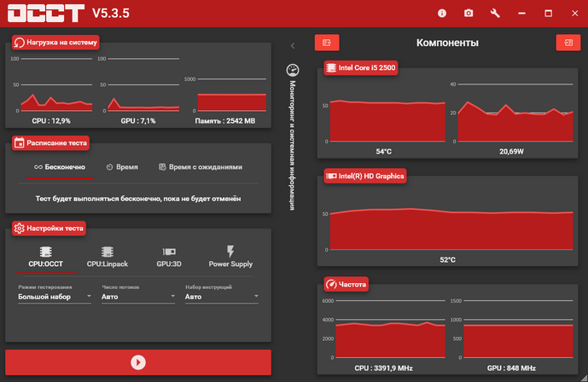
Task: Open the Набор инструкций dropdown
Action: coord(222,297)
